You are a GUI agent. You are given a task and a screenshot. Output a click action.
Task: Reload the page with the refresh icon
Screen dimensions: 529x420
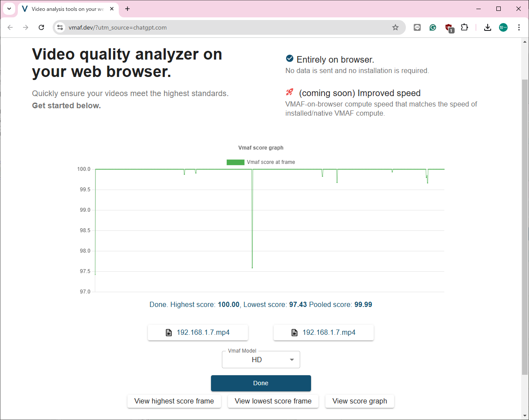pos(41,27)
